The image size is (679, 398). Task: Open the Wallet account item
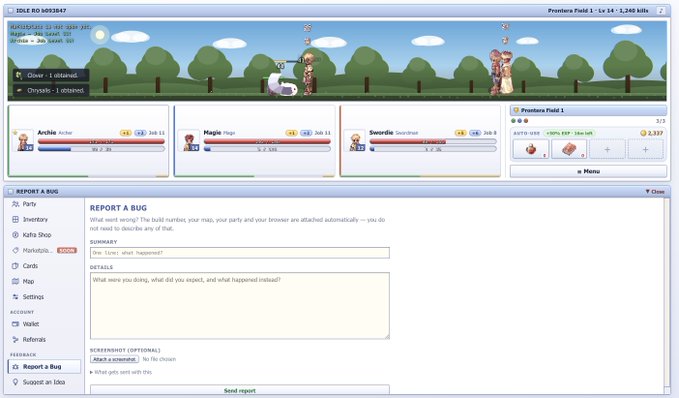44,324
